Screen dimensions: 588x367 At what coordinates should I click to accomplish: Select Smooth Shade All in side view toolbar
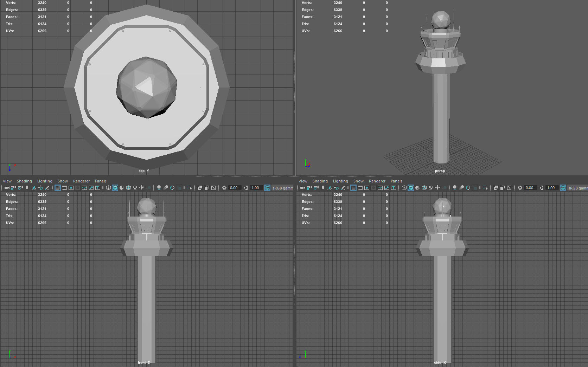point(411,188)
